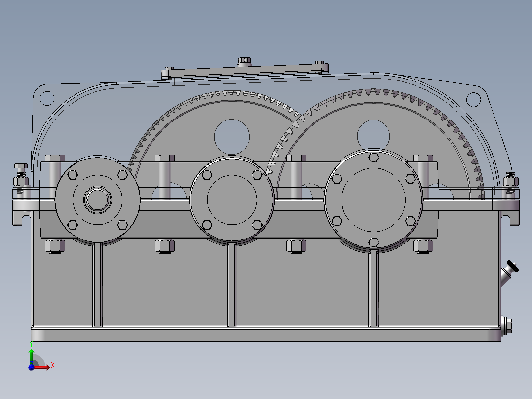Click the red X axis arrow of the triad
532x399 pixels.
point(42,367)
